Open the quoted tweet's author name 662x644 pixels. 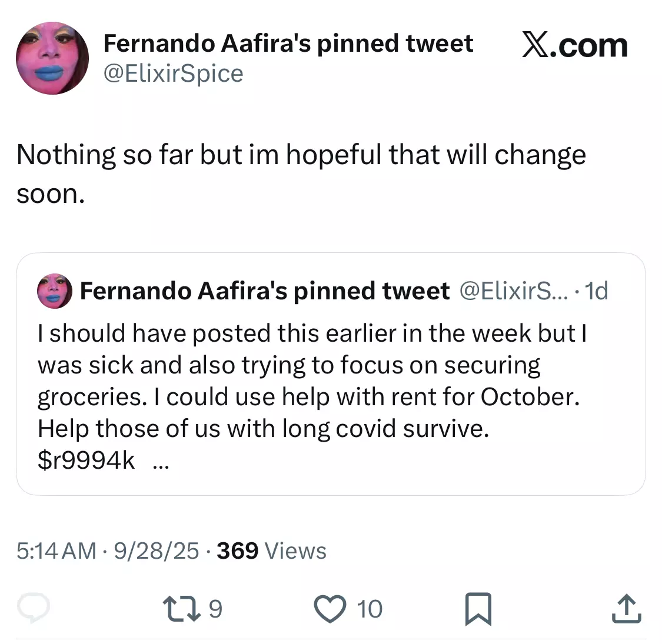pos(265,291)
